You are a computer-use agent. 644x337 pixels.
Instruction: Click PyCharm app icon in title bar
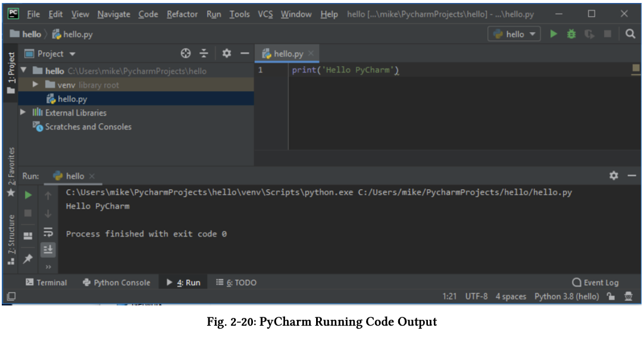tap(13, 14)
